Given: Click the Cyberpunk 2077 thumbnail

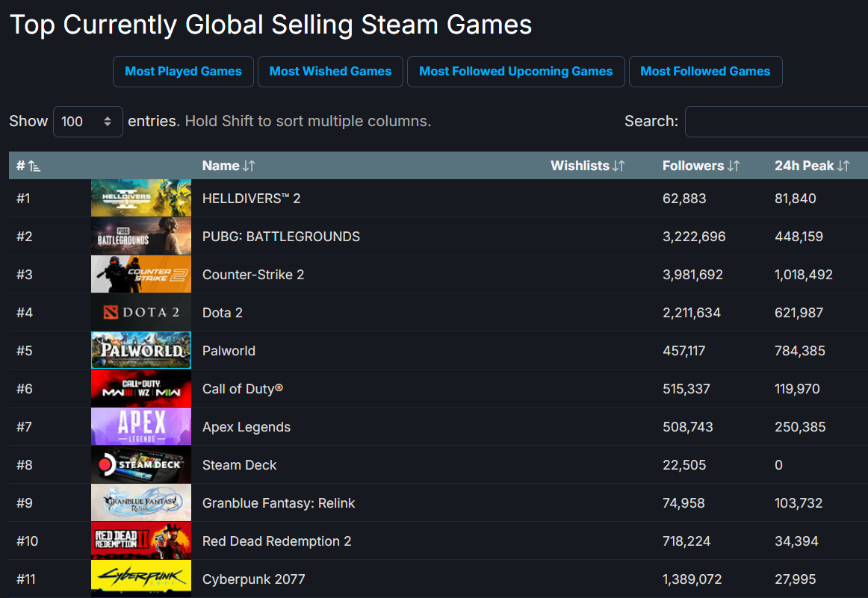Looking at the screenshot, I should [x=141, y=579].
